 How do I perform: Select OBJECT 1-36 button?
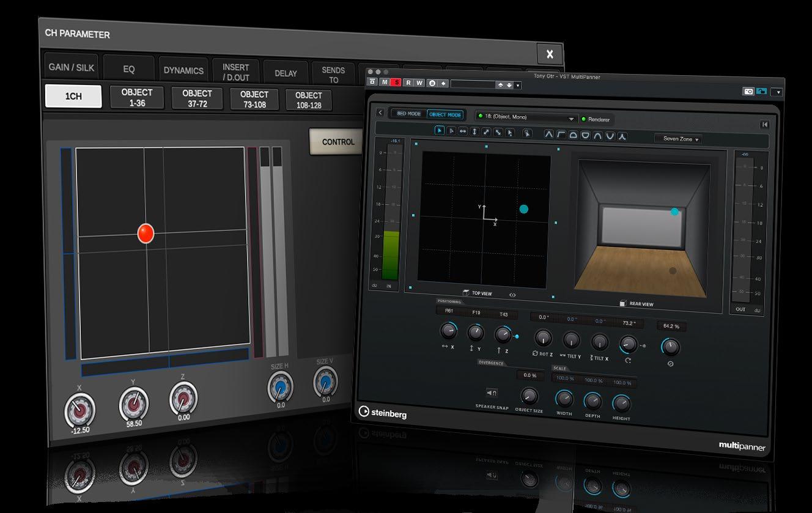(x=137, y=97)
